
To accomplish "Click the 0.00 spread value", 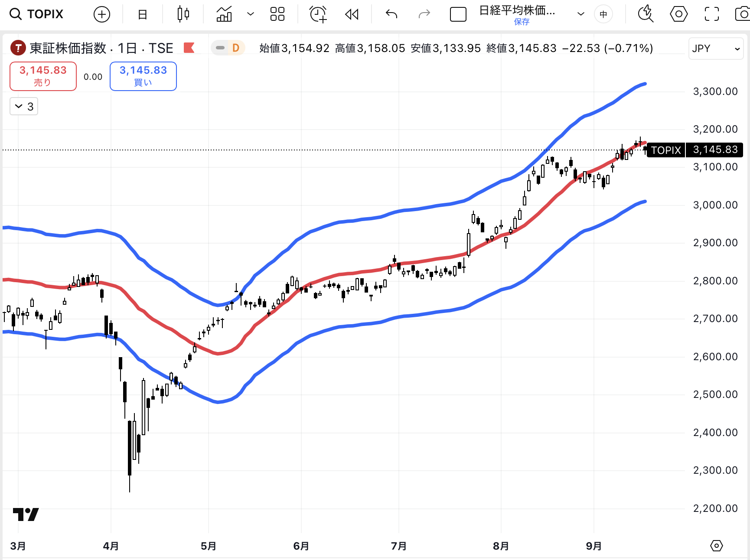I will tap(93, 77).
